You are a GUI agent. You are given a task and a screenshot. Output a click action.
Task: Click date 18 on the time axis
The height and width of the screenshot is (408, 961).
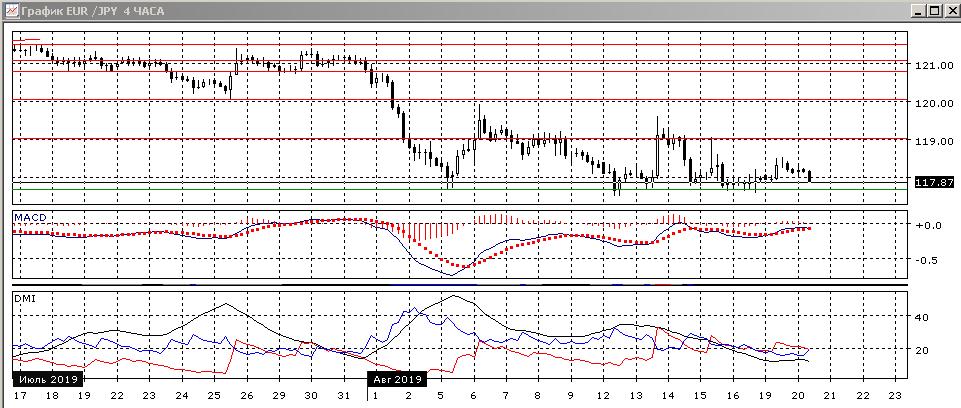(51, 396)
